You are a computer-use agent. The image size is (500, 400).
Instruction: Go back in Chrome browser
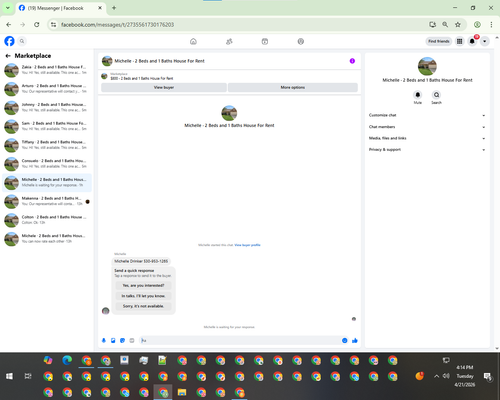tap(9, 24)
